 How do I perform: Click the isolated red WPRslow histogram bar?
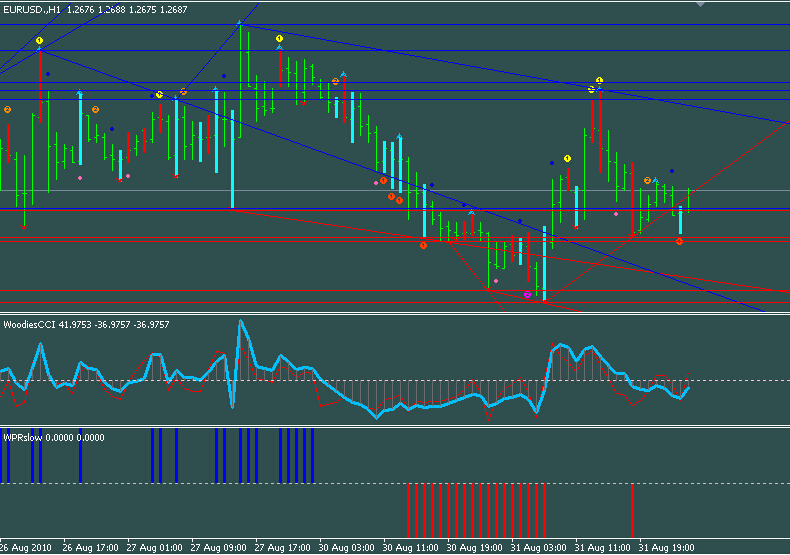coord(632,510)
